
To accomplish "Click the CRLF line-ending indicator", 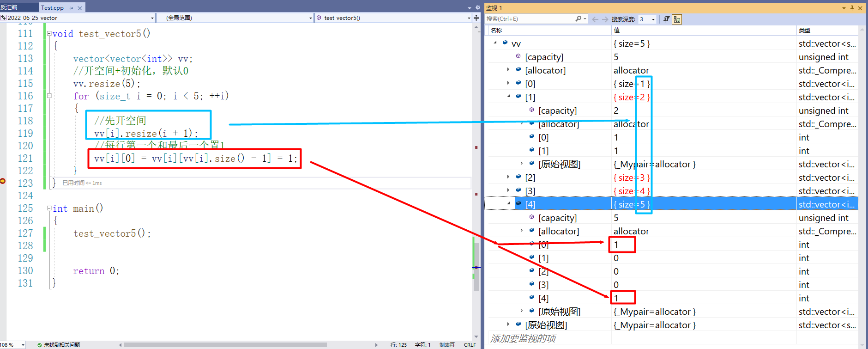I will 470,345.
